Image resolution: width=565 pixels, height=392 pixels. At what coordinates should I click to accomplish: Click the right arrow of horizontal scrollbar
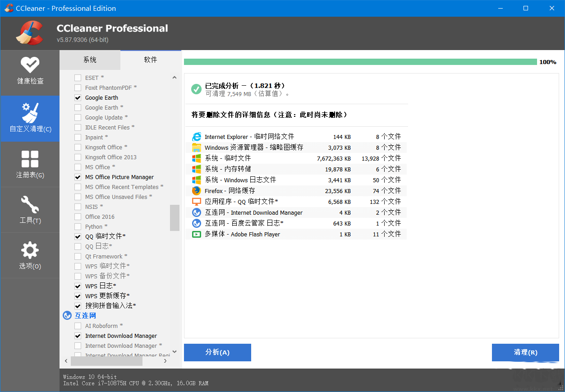pyautogui.click(x=165, y=361)
